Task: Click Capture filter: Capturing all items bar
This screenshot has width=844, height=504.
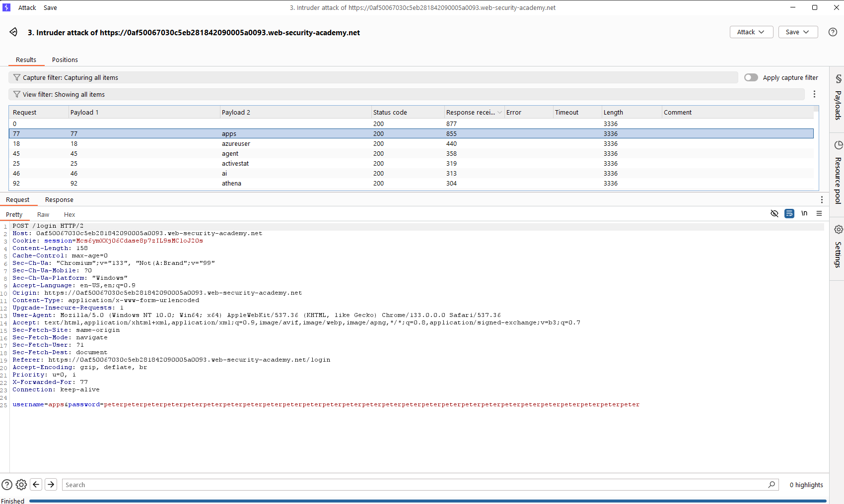Action: point(373,77)
